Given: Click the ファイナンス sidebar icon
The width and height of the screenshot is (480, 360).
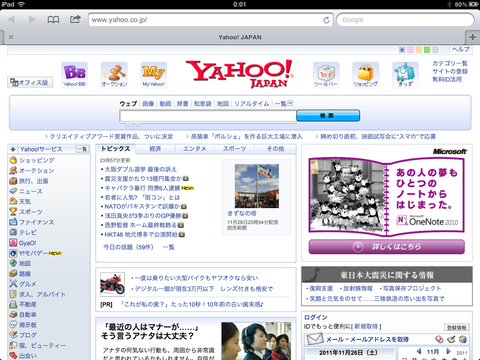Looking at the screenshot, I should click(x=13, y=222).
